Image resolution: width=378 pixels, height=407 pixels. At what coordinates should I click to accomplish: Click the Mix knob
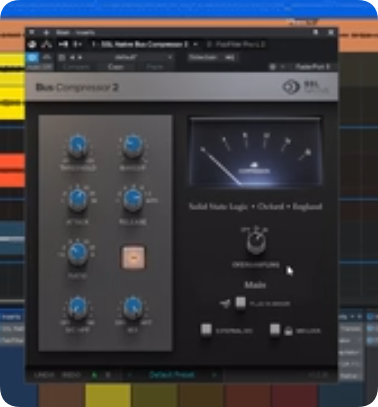coord(133,308)
